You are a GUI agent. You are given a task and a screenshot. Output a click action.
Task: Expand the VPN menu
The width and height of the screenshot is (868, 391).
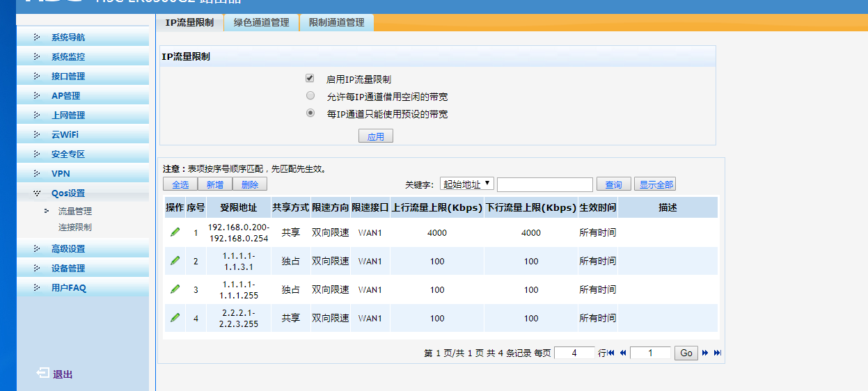pos(83,174)
